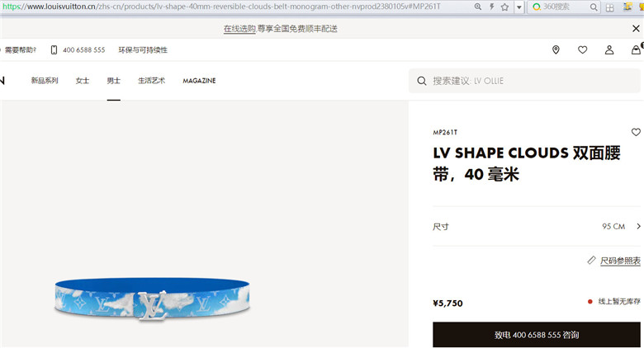Open the store locator pin icon
Image resolution: width=644 pixels, height=348 pixels.
point(556,49)
